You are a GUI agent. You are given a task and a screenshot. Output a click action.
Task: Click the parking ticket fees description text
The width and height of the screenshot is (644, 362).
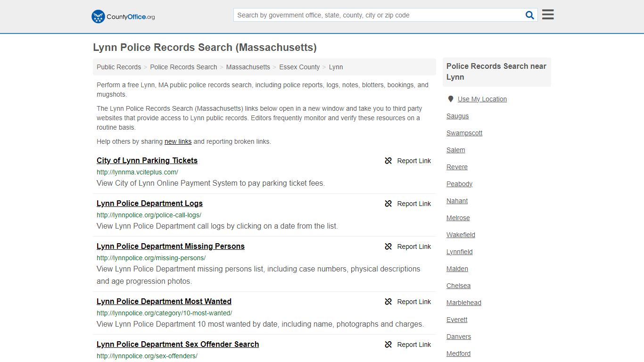[x=211, y=183]
